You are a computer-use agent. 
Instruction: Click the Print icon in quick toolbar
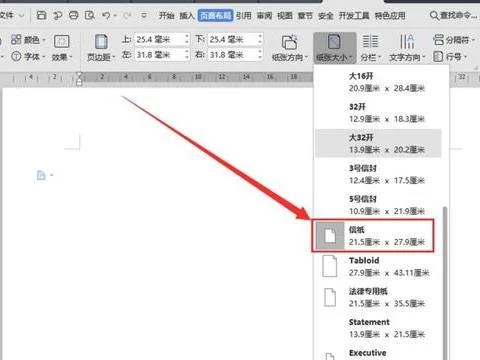[74, 15]
